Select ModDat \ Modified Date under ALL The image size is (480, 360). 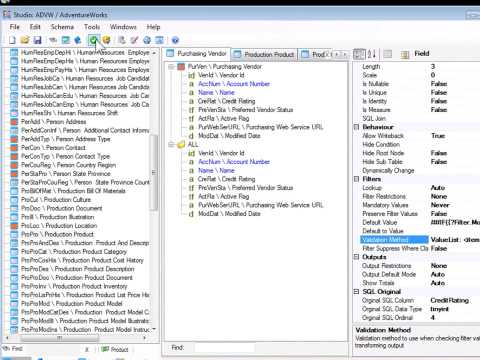(229, 214)
